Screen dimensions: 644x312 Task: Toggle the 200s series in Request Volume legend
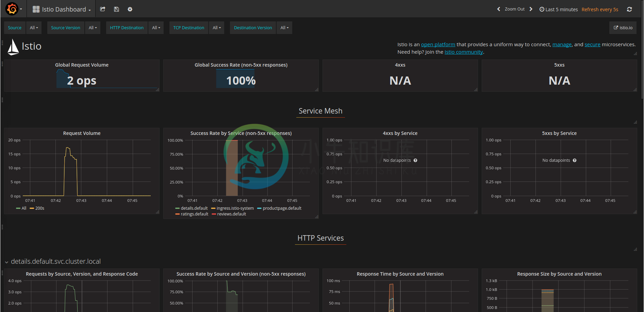click(x=37, y=208)
